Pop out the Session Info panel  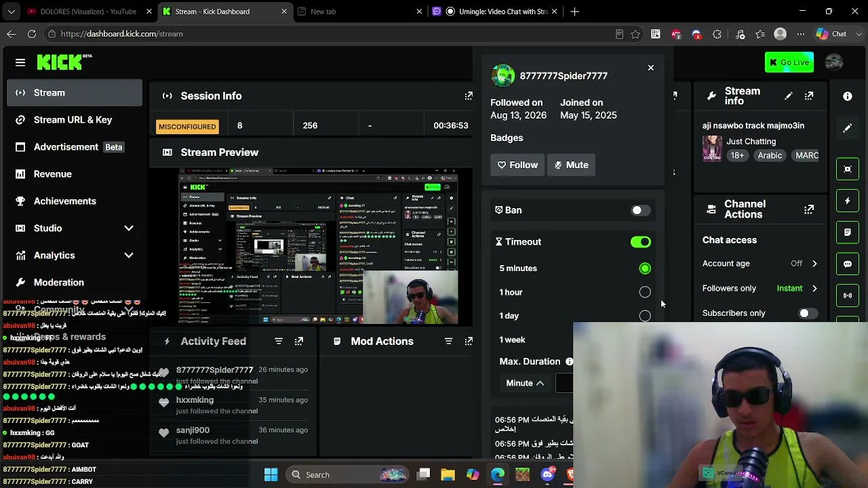[x=469, y=96]
